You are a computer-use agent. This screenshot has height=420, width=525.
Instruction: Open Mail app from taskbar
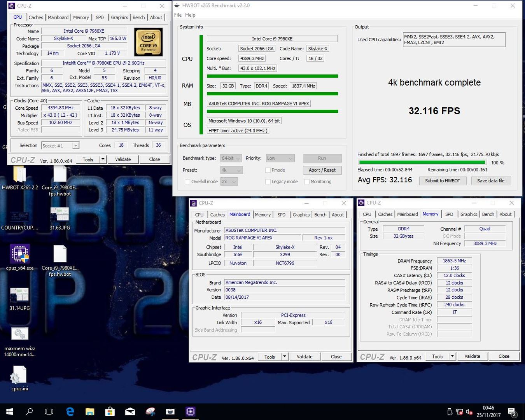(x=130, y=411)
